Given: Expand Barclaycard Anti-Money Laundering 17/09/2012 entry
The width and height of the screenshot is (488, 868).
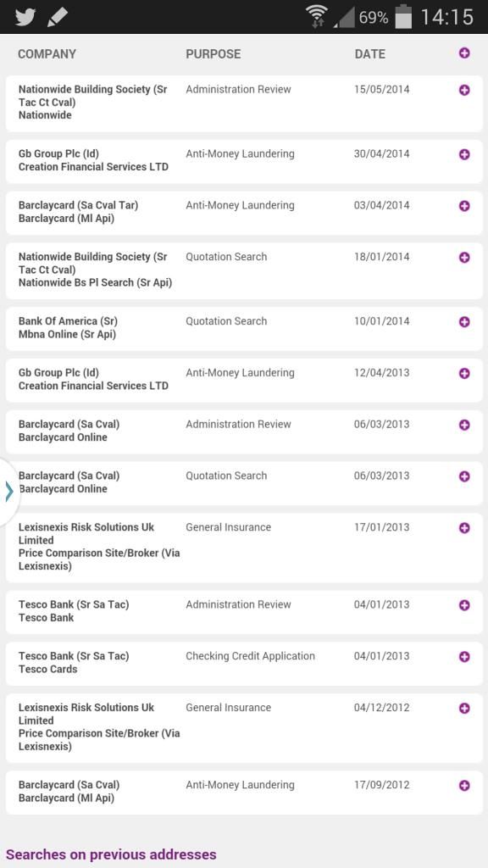Looking at the screenshot, I should click(x=464, y=786).
